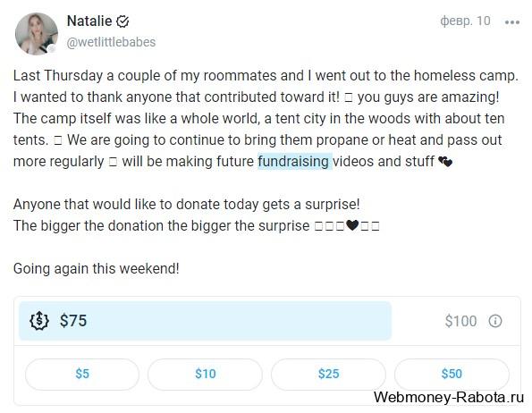
Task: Open the three-dot post options menu
Action: [512, 22]
